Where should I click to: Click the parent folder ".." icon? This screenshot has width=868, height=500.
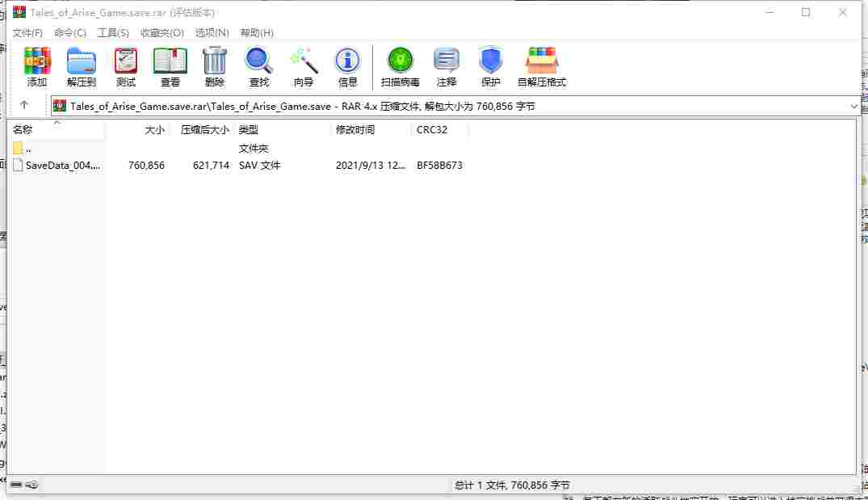pyautogui.click(x=18, y=148)
